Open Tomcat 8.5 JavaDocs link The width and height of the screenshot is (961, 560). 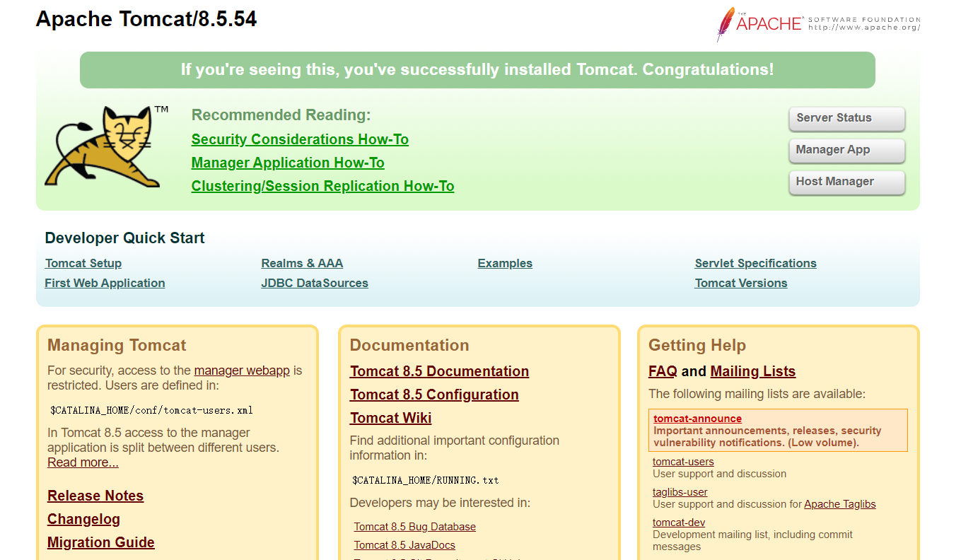pos(404,545)
